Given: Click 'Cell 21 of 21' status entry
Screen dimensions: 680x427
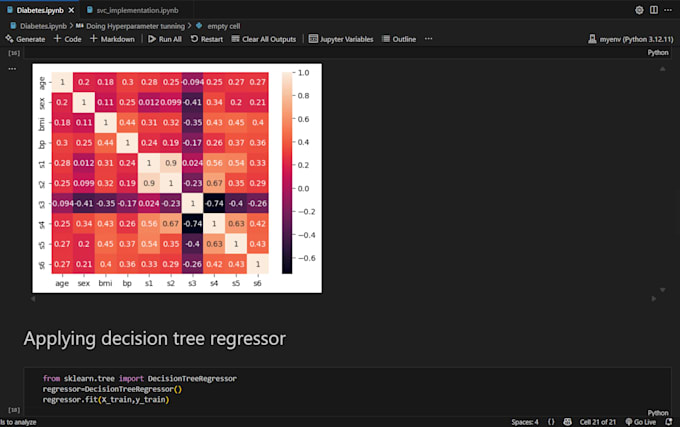Looking at the screenshot, I should tap(598, 422).
